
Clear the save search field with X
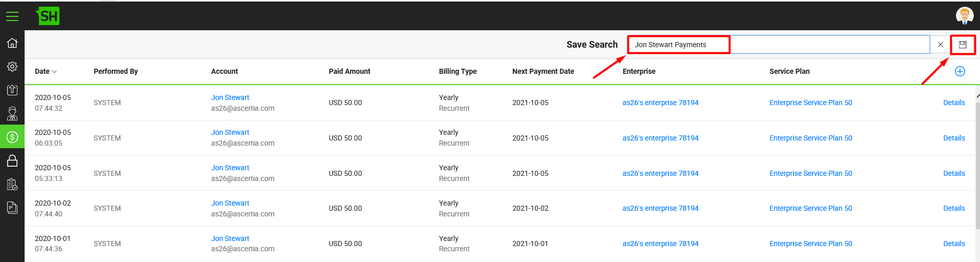click(x=941, y=45)
